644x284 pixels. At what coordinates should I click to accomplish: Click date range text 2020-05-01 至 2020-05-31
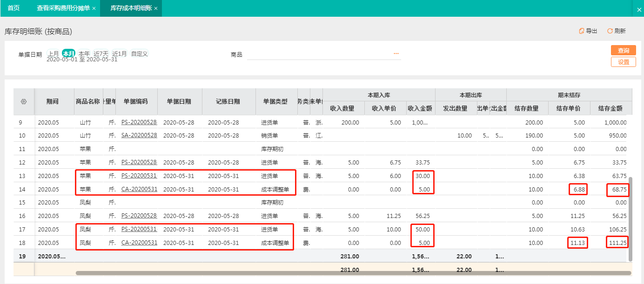[82, 59]
